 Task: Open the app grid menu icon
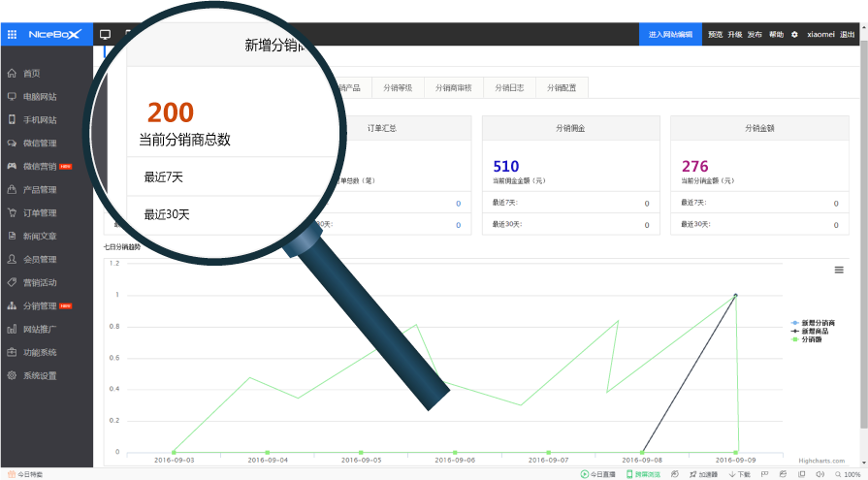[12, 34]
